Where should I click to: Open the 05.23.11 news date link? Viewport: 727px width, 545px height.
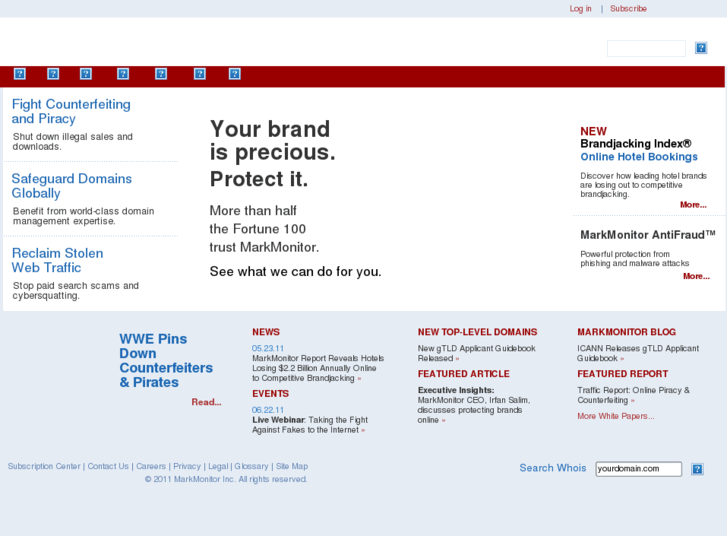pos(268,348)
